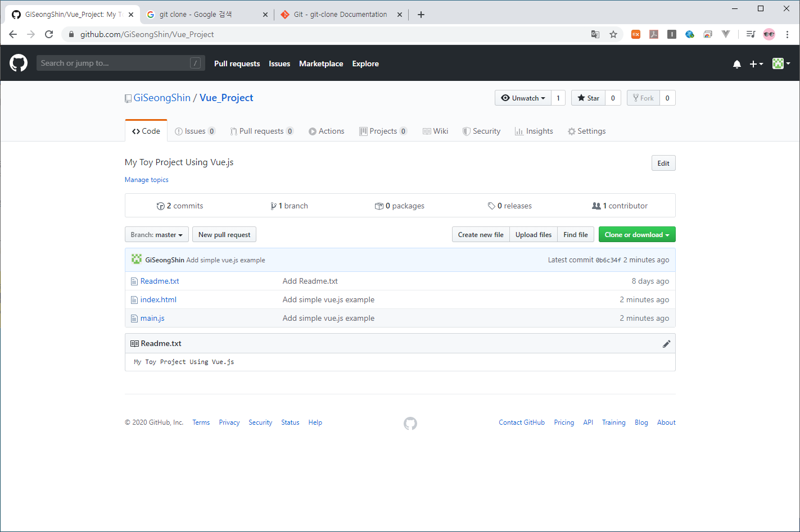
Task: Click the GiSeongShin commit author avatar
Action: tap(137, 260)
